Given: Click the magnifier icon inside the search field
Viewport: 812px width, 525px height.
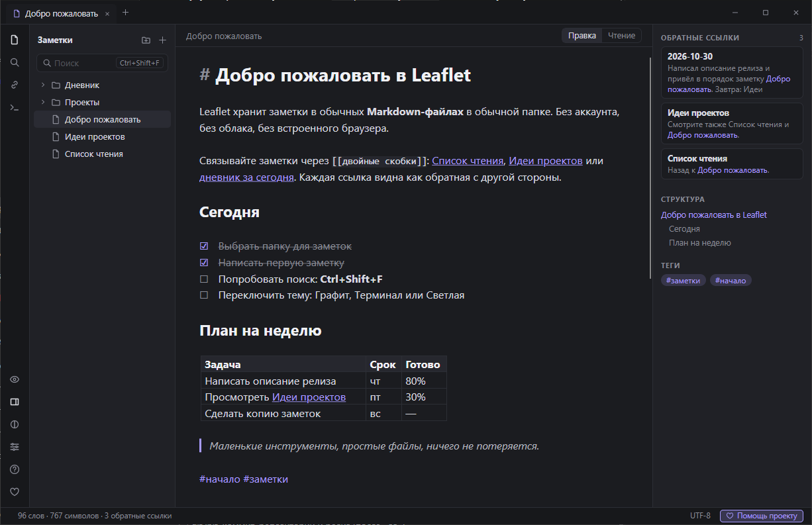Looking at the screenshot, I should click(x=47, y=63).
